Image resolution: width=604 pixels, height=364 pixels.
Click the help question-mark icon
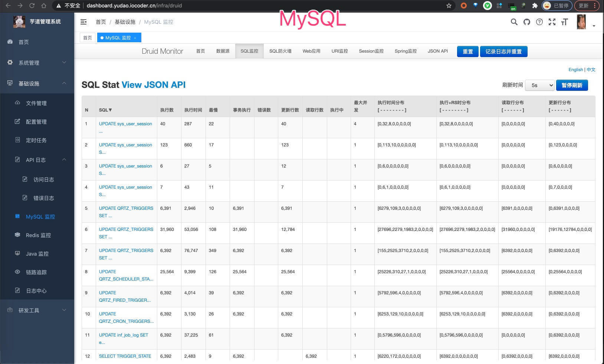(539, 22)
